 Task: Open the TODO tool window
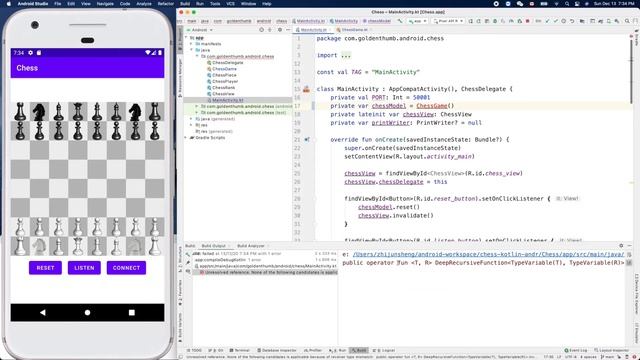[x=194, y=350]
